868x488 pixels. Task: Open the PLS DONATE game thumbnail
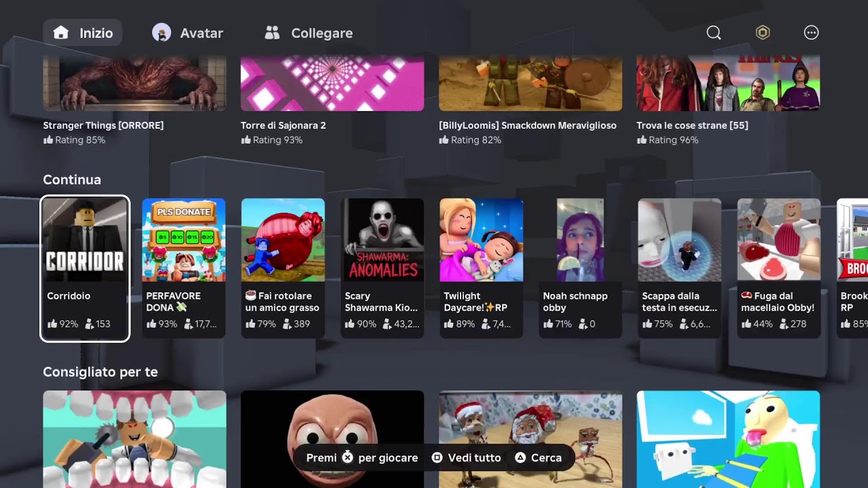point(184,240)
